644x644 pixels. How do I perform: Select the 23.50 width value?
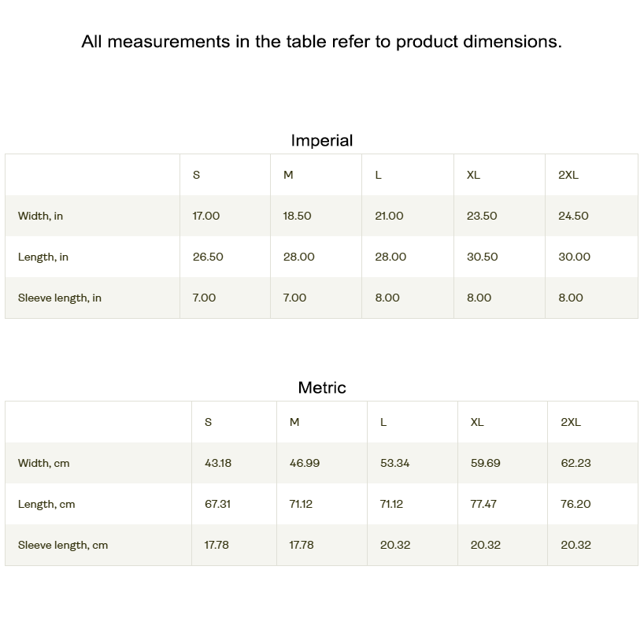pos(482,216)
